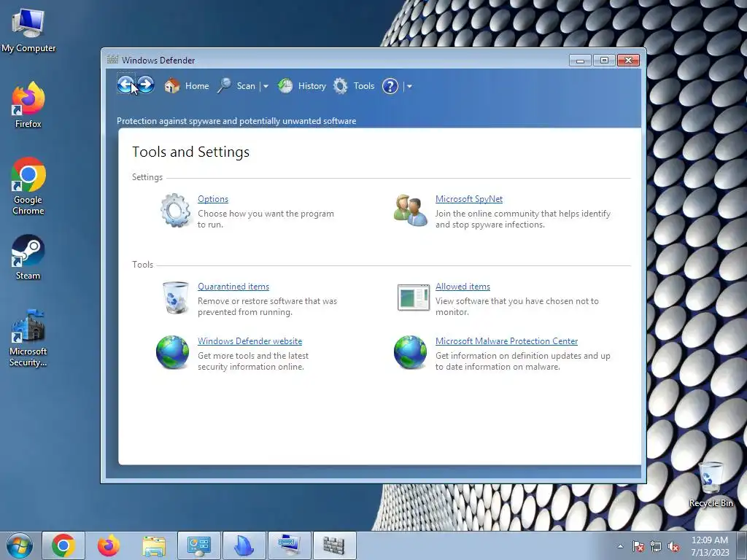
Task: Minimize the Windows Defender window
Action: tap(580, 60)
